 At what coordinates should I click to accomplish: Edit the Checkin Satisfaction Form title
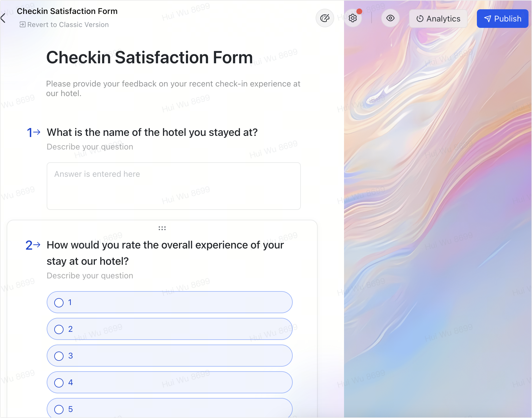[x=149, y=57]
